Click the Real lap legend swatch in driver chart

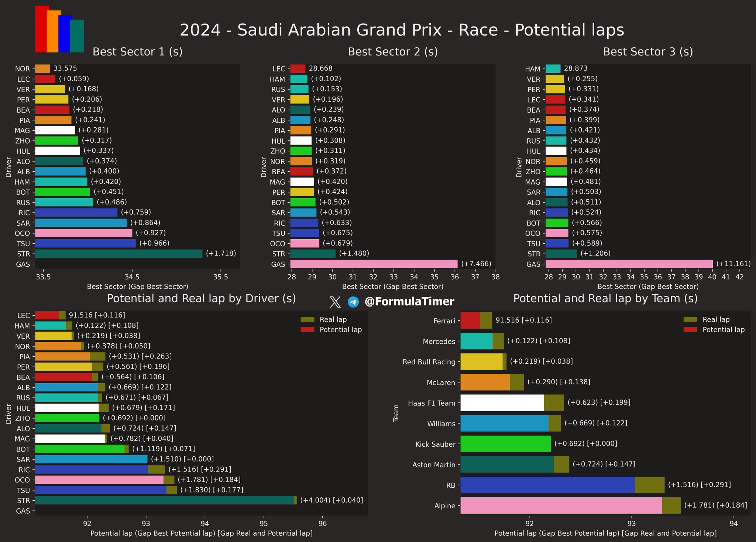pos(307,320)
